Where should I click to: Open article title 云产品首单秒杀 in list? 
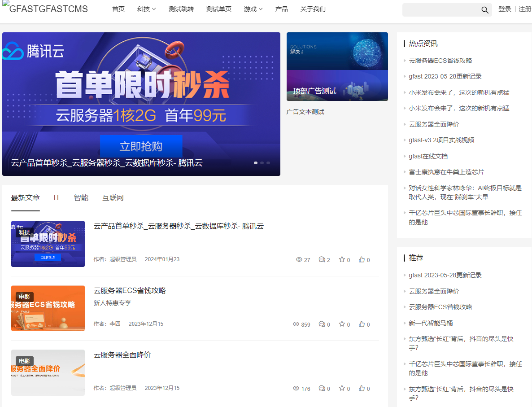179,226
